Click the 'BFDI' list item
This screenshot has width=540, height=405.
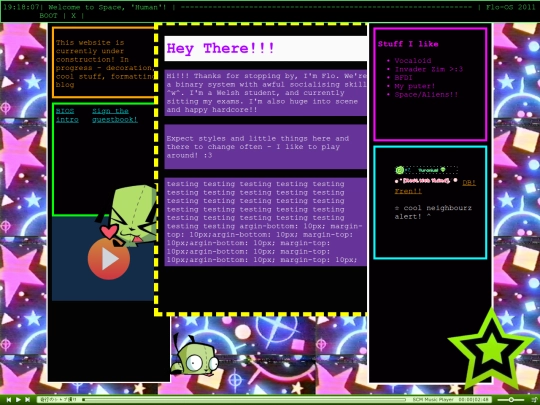[403, 78]
